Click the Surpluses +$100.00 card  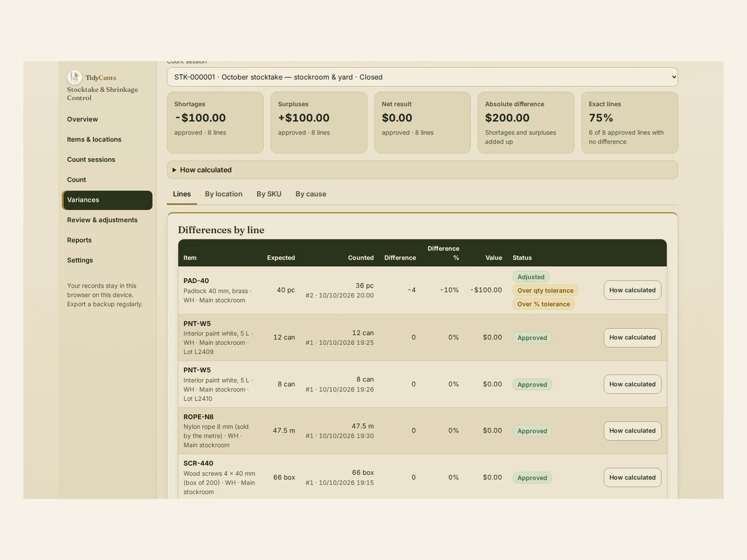point(319,123)
